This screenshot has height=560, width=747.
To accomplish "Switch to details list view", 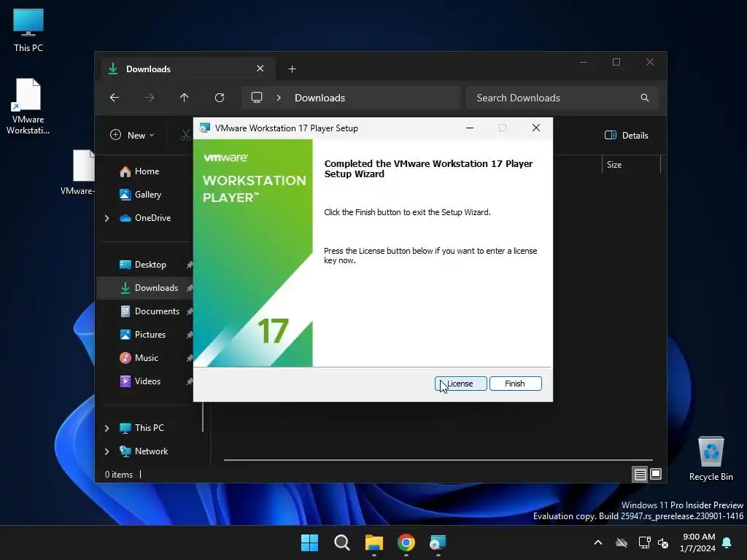I will pos(640,474).
